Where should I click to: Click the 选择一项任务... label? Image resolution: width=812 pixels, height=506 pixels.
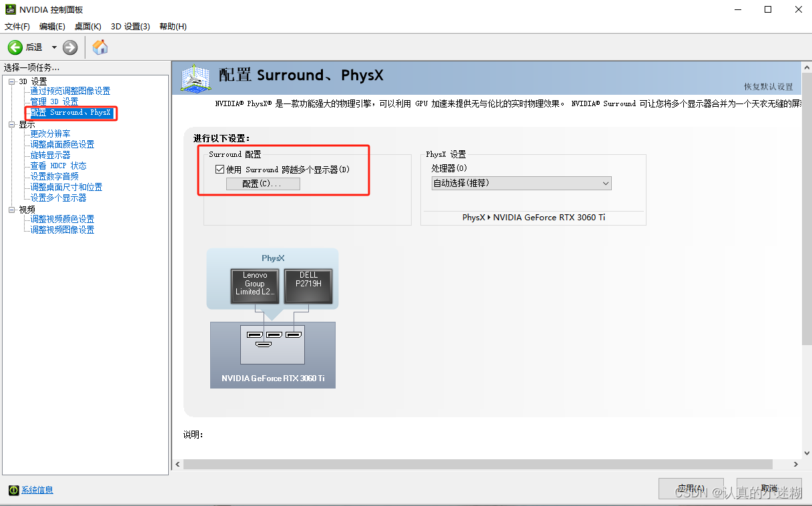pos(31,67)
